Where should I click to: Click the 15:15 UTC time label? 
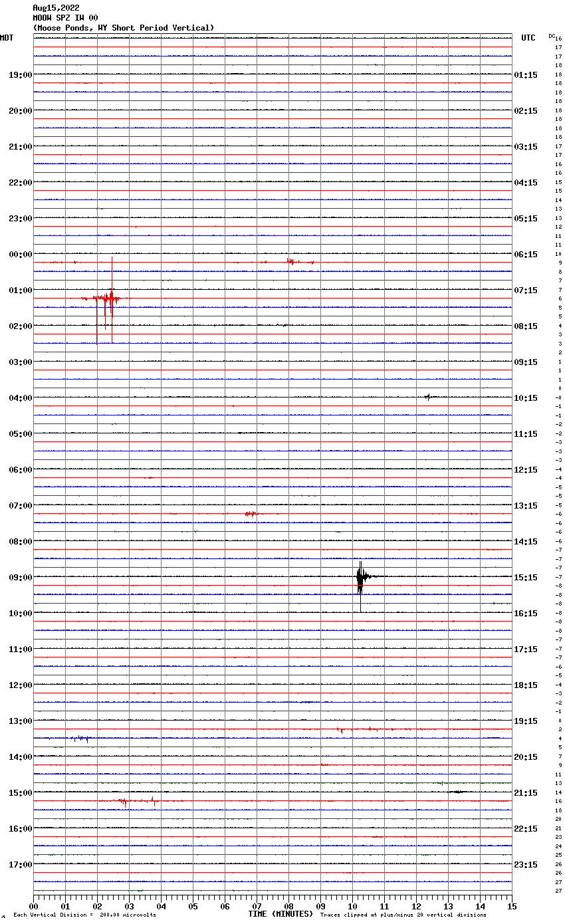point(526,578)
